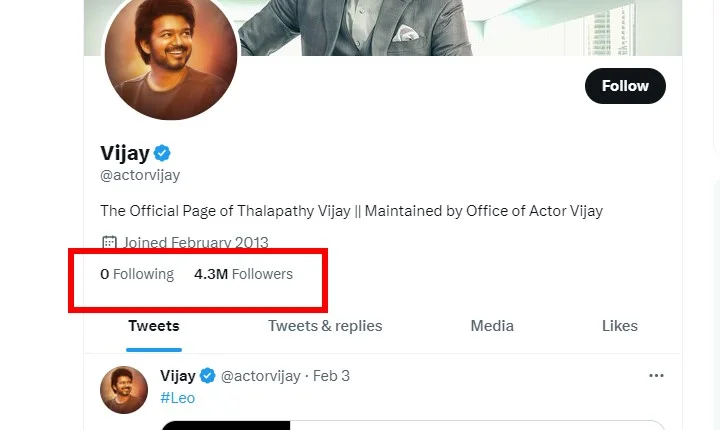Click the calendar icon next to Joined date
720x430 pixels.
click(110, 243)
